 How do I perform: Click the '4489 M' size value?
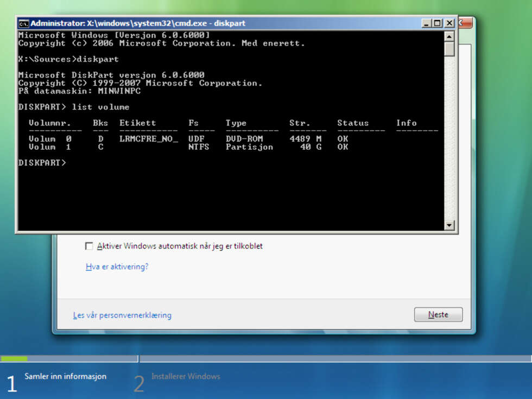pos(305,139)
